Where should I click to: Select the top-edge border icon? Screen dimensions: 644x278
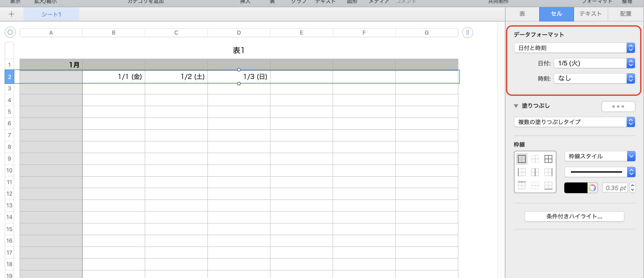pos(522,186)
